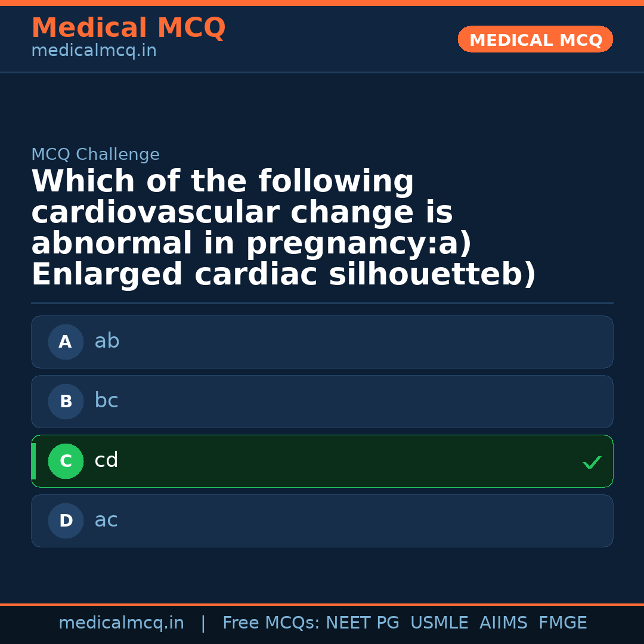Click the circular B option badge
This screenshot has height=644, width=644.
66,401
